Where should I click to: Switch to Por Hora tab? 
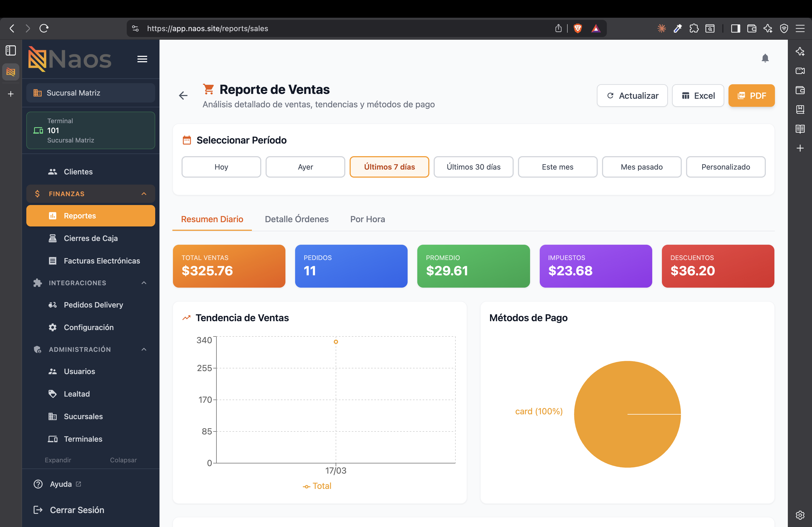(367, 219)
